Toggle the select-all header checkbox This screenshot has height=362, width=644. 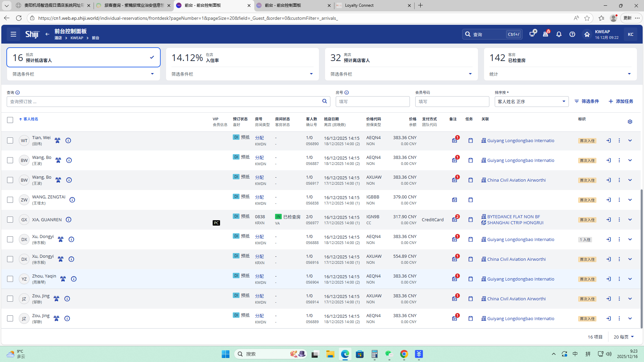pyautogui.click(x=10, y=120)
